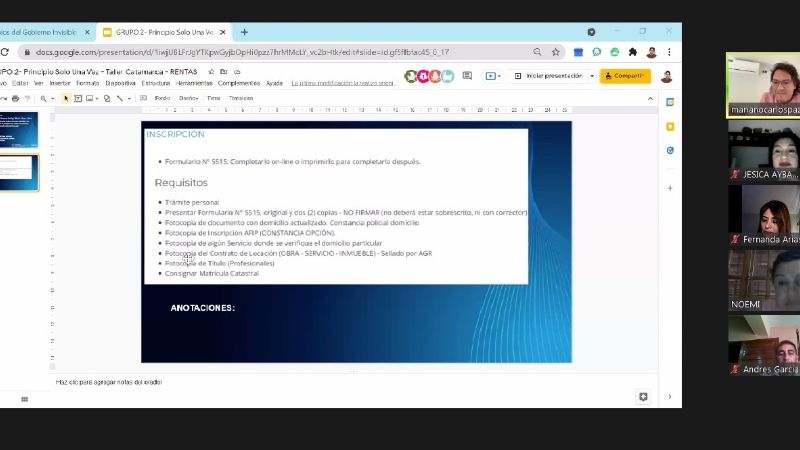Viewport: 800px width, 450px height.
Task: Click the zoom magnifier tool
Action: point(43,98)
